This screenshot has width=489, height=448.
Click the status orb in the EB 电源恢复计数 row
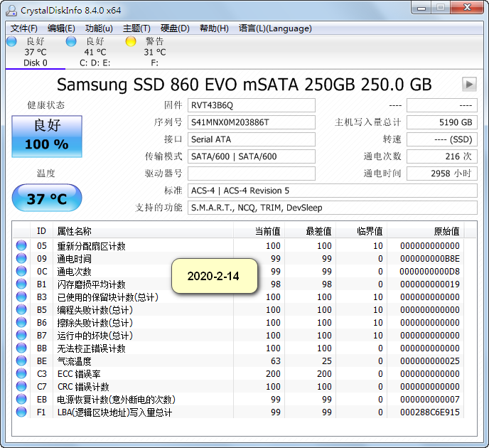21,399
